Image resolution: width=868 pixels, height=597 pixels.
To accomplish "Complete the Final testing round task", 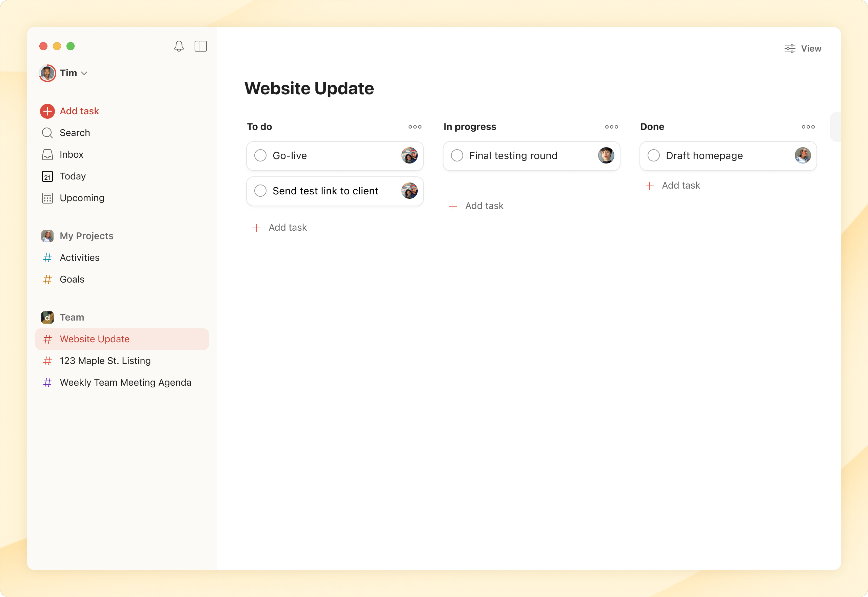I will tap(457, 156).
